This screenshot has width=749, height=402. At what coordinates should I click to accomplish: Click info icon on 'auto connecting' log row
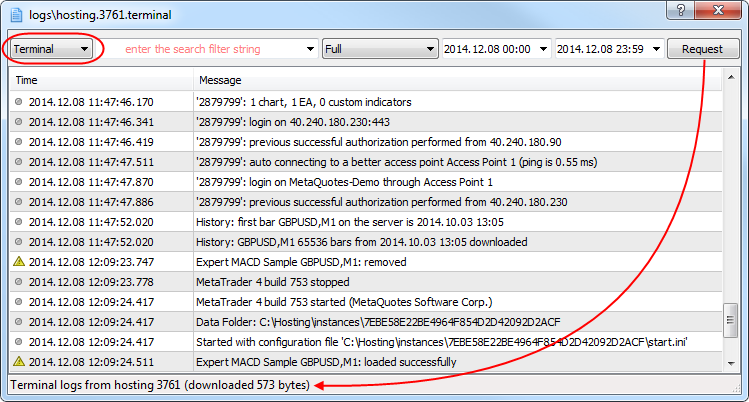(18, 162)
